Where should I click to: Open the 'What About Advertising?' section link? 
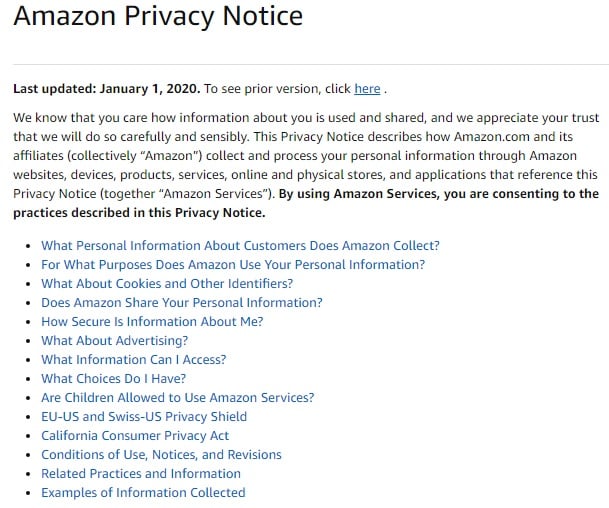click(x=115, y=341)
